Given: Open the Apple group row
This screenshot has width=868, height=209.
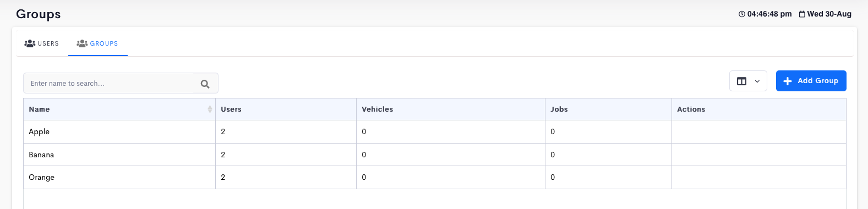Looking at the screenshot, I should tap(434, 131).
